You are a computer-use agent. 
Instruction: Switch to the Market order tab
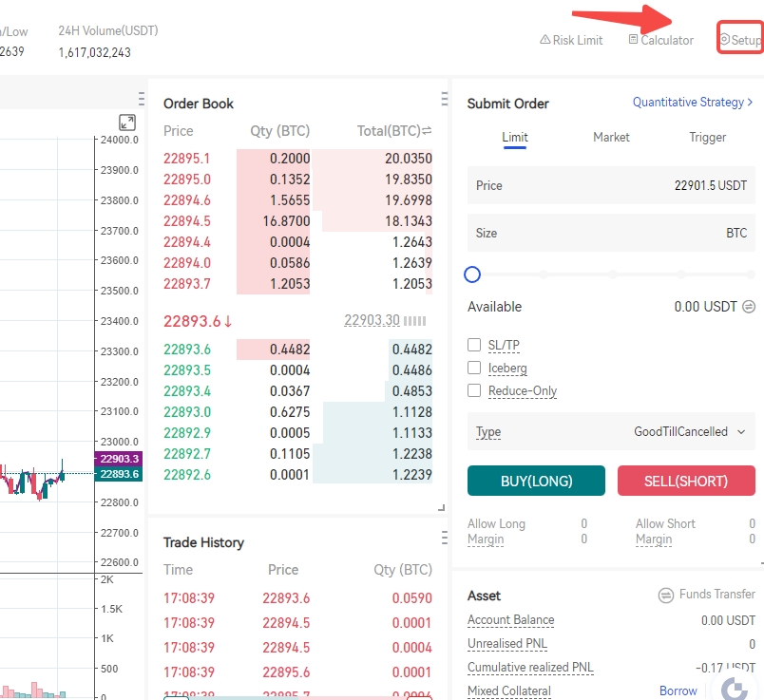[x=611, y=138]
